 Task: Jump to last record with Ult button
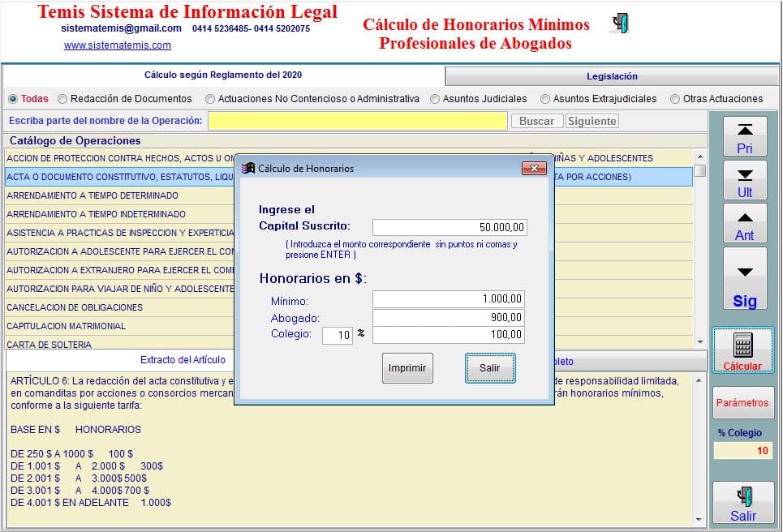(x=744, y=182)
